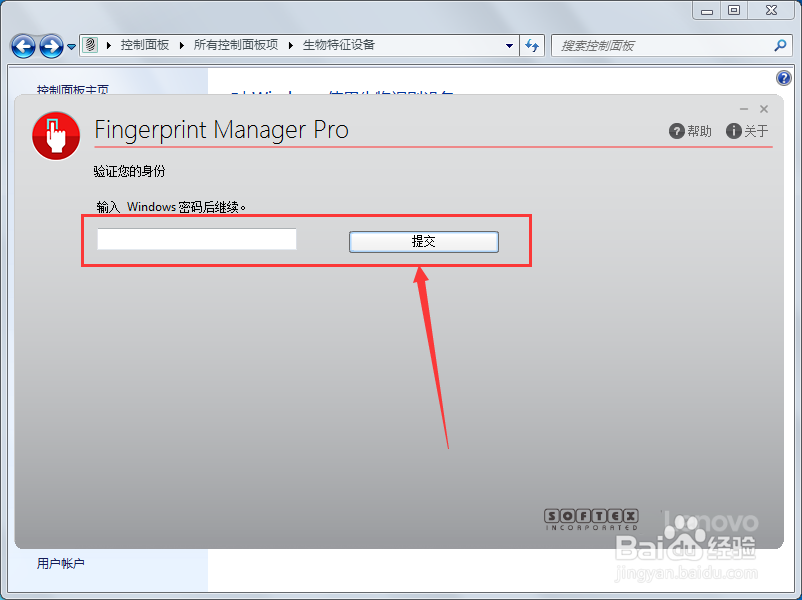
Task: Expand arrow before 控制面板 breadcrumb
Action: pos(109,46)
